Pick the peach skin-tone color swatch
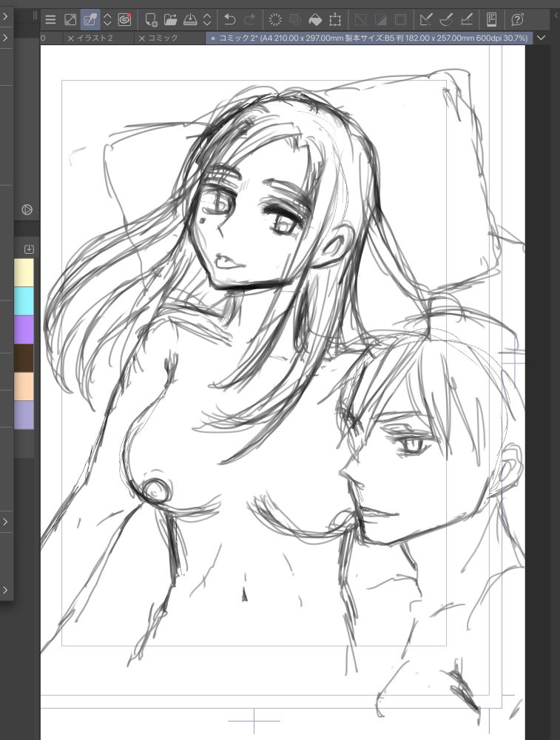560x740 pixels. (24, 386)
